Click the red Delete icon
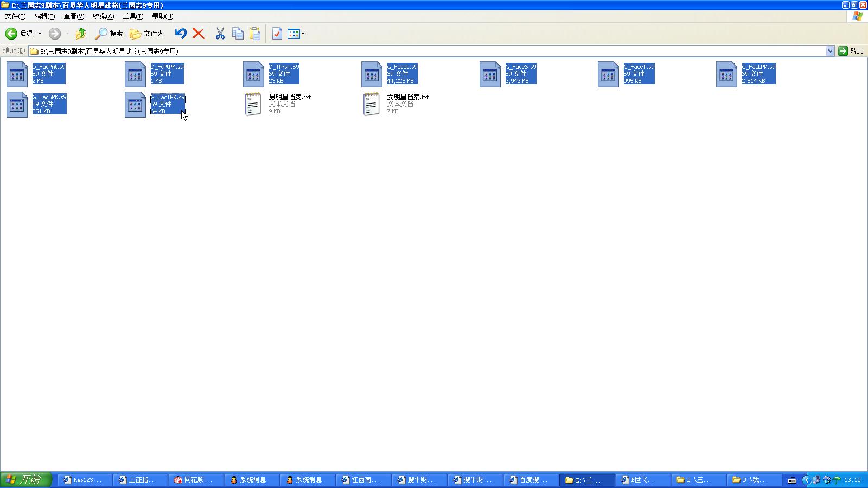 199,34
